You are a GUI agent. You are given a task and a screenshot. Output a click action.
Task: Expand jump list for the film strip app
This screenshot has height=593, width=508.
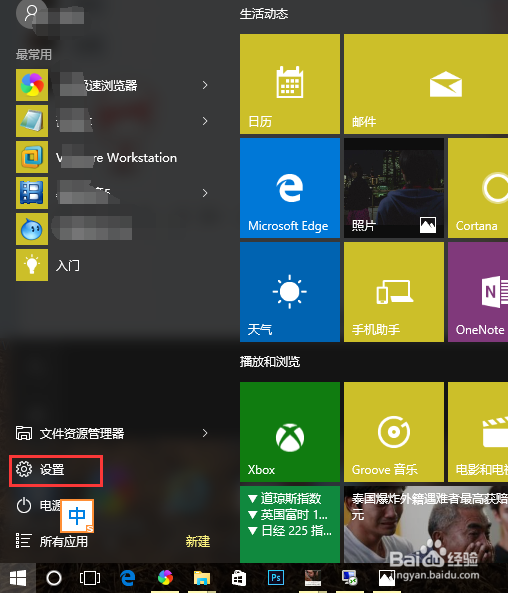(205, 193)
